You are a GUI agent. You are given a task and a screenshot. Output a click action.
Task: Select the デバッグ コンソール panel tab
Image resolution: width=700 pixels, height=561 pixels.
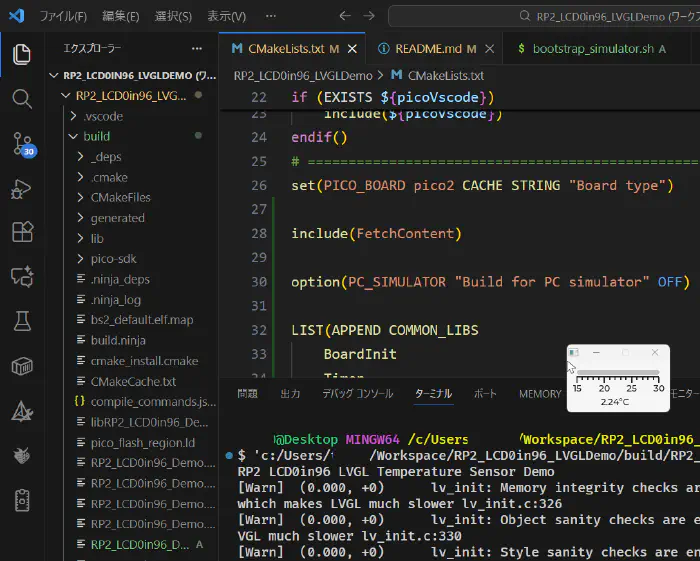pyautogui.click(x=357, y=394)
